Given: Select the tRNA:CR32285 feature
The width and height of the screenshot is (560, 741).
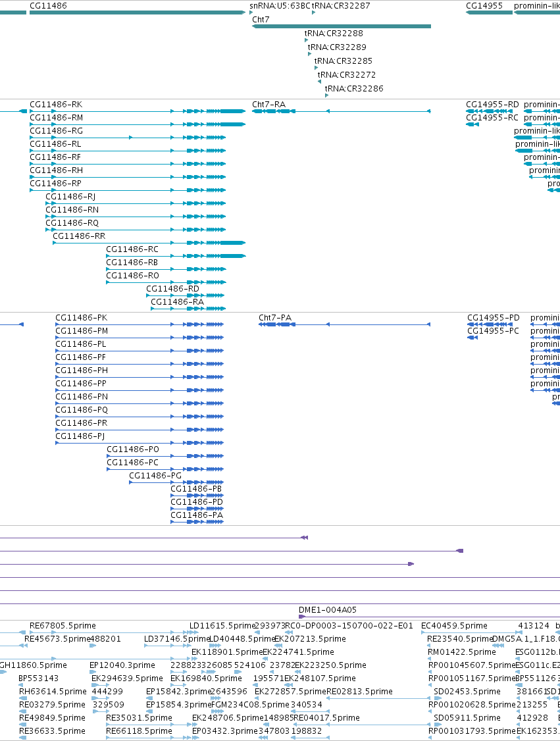Looking at the screenshot, I should (x=343, y=61).
